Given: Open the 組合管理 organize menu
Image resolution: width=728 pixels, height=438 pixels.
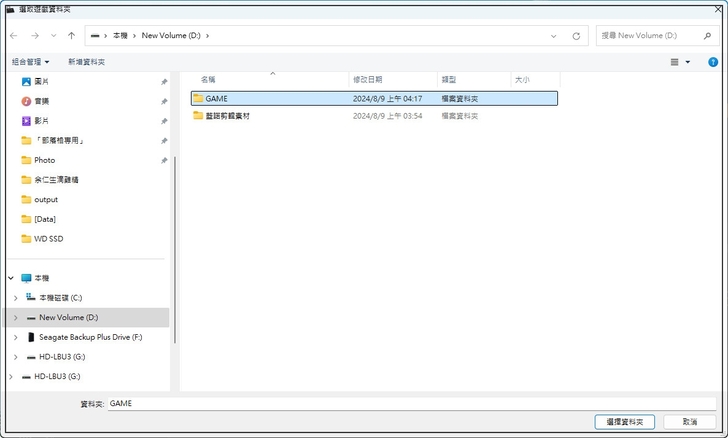Looking at the screenshot, I should [x=30, y=62].
